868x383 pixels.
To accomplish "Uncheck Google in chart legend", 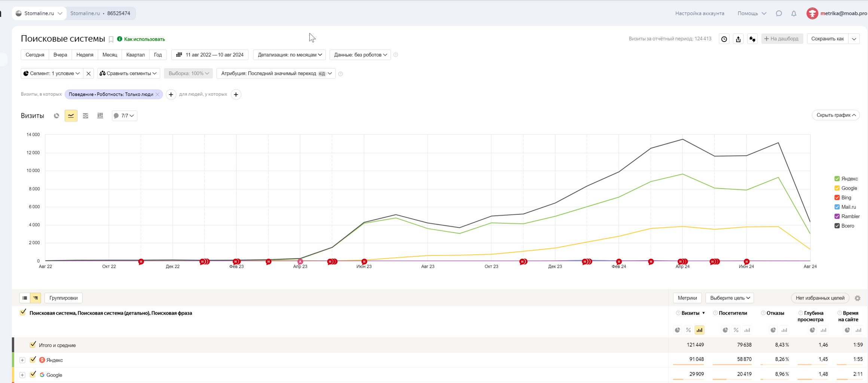I will click(837, 188).
